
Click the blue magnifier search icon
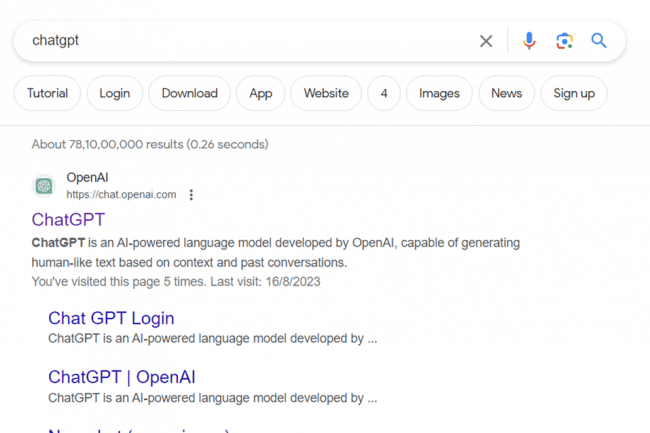tap(599, 41)
